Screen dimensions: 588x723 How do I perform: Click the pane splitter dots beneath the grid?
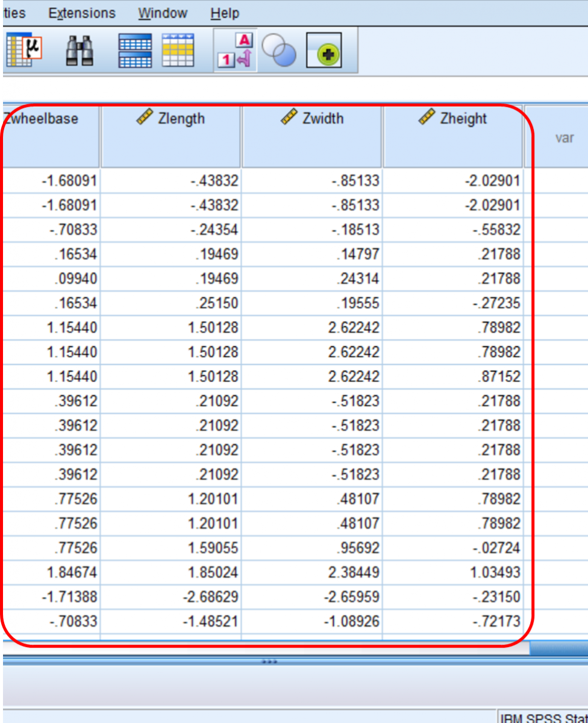(270, 662)
